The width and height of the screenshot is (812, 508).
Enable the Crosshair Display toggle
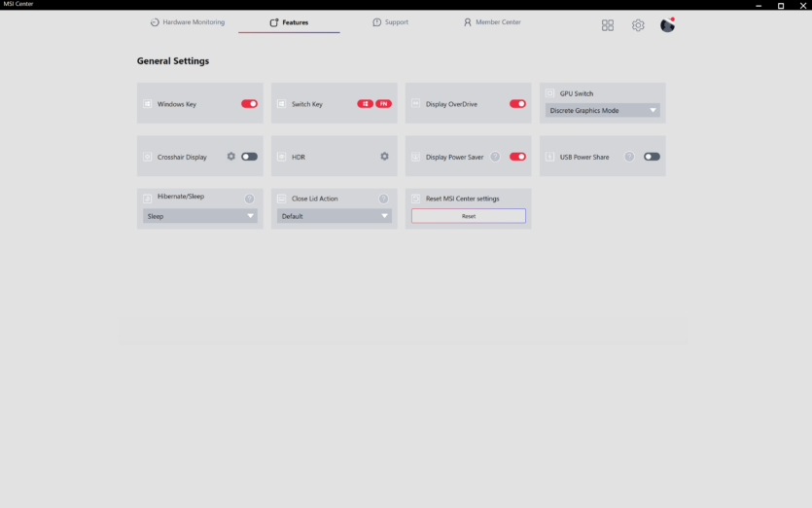(x=249, y=157)
